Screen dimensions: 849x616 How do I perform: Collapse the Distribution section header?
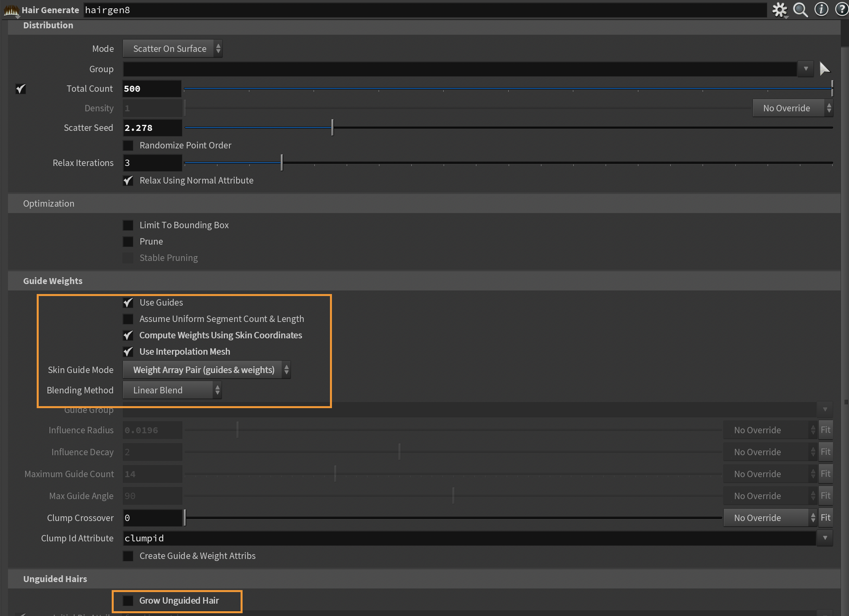[48, 25]
